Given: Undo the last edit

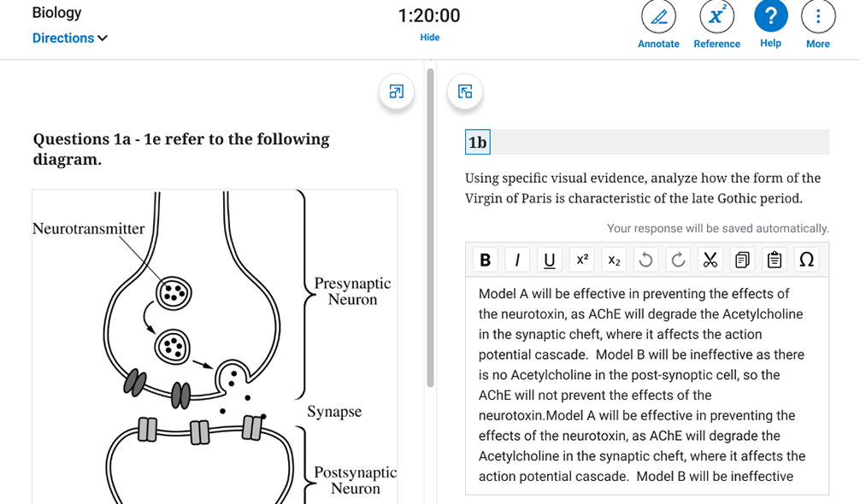Looking at the screenshot, I should 645,260.
